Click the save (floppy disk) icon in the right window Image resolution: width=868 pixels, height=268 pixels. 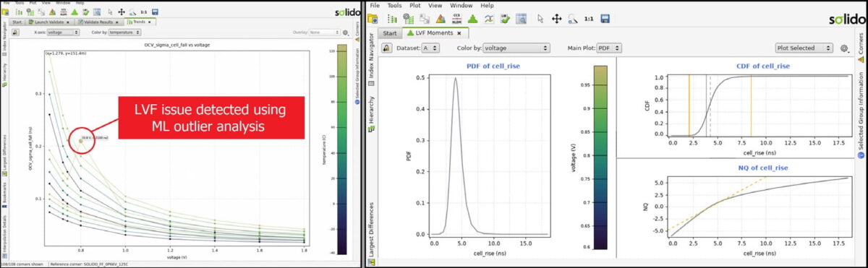(x=605, y=19)
